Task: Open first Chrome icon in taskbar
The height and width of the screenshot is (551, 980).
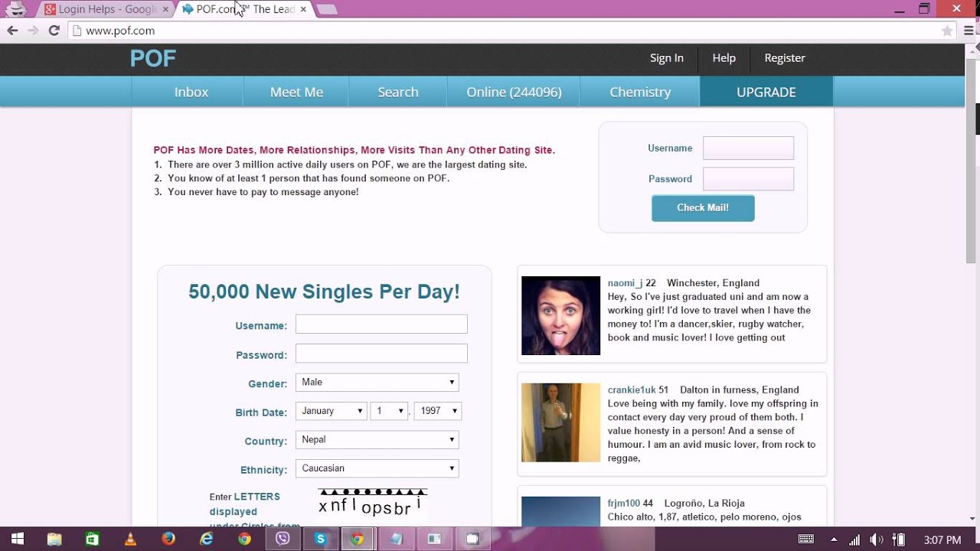Action: click(x=244, y=539)
